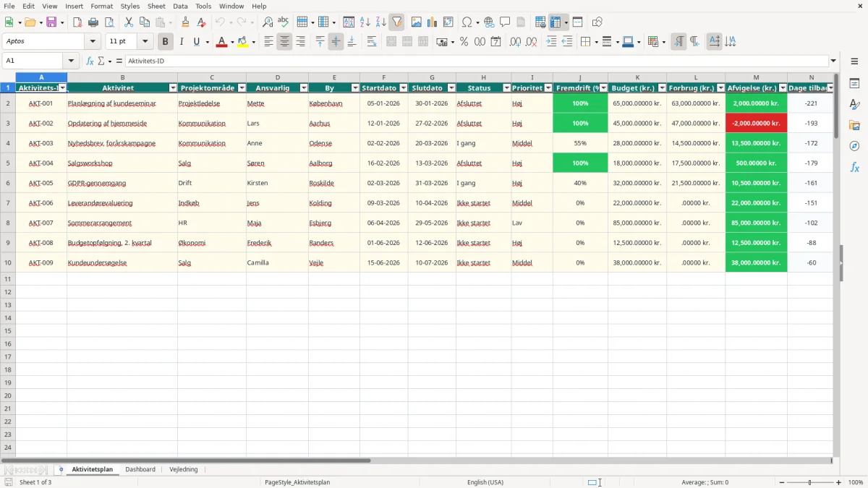
Task: Open the Sort dialog icon
Action: 349,22
